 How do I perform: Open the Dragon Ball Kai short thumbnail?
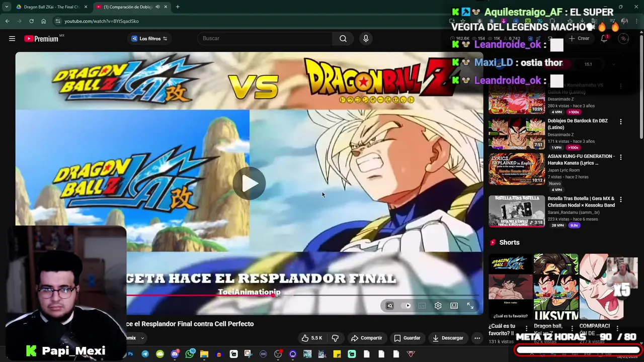coord(511,287)
